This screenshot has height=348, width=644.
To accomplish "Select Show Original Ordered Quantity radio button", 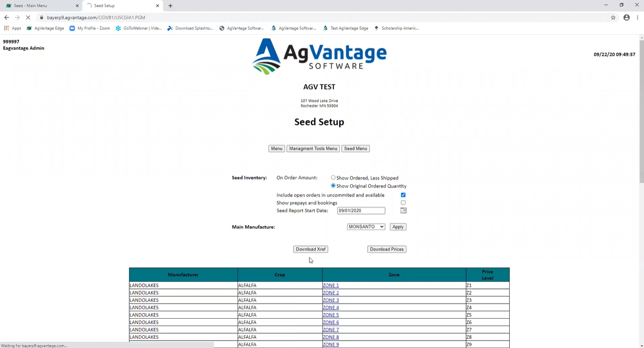I will 333,186.
